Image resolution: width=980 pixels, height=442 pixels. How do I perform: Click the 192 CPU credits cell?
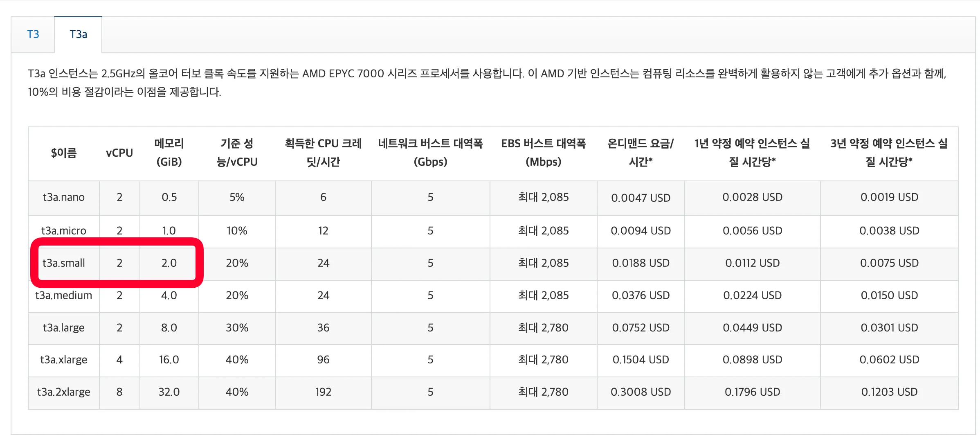pyautogui.click(x=323, y=392)
